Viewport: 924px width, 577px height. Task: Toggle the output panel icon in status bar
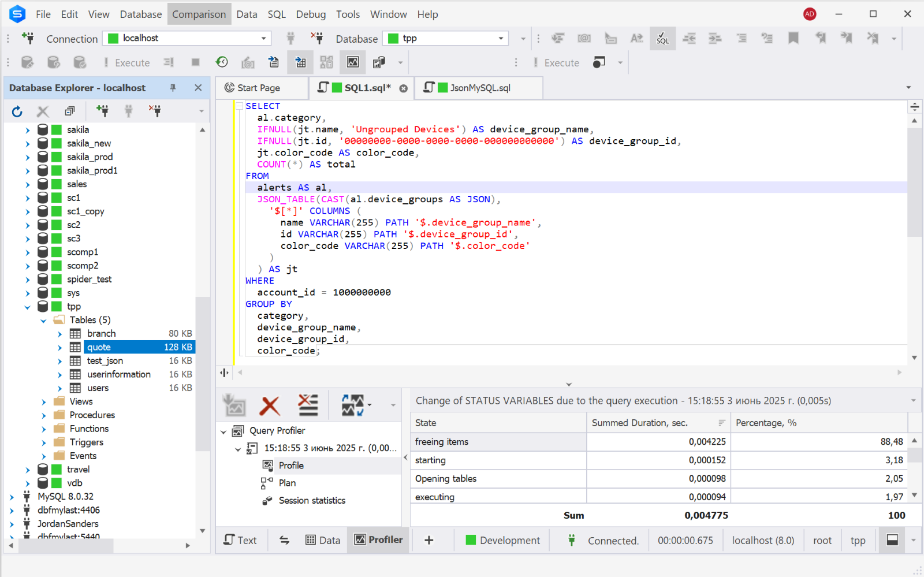point(892,540)
